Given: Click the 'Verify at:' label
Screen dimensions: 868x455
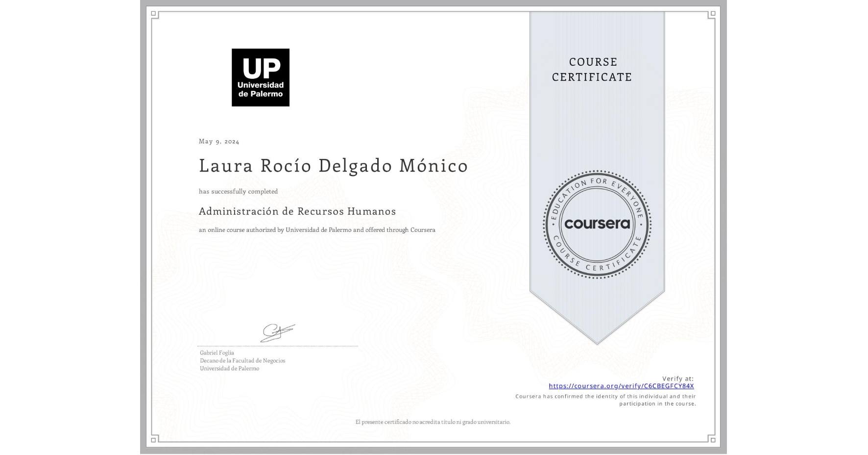Looking at the screenshot, I should click(678, 379).
